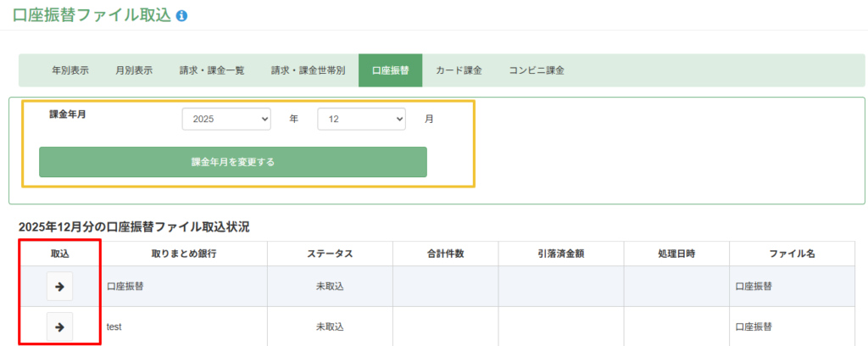868x346 pixels.
Task: Click the 処理日時 column header
Action: pyautogui.click(x=676, y=254)
